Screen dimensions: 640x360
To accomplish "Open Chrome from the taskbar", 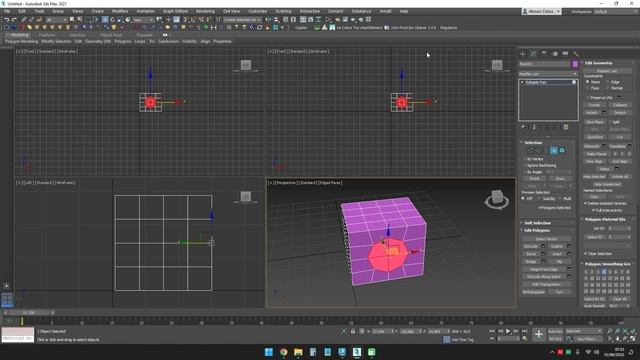I will (283, 352).
